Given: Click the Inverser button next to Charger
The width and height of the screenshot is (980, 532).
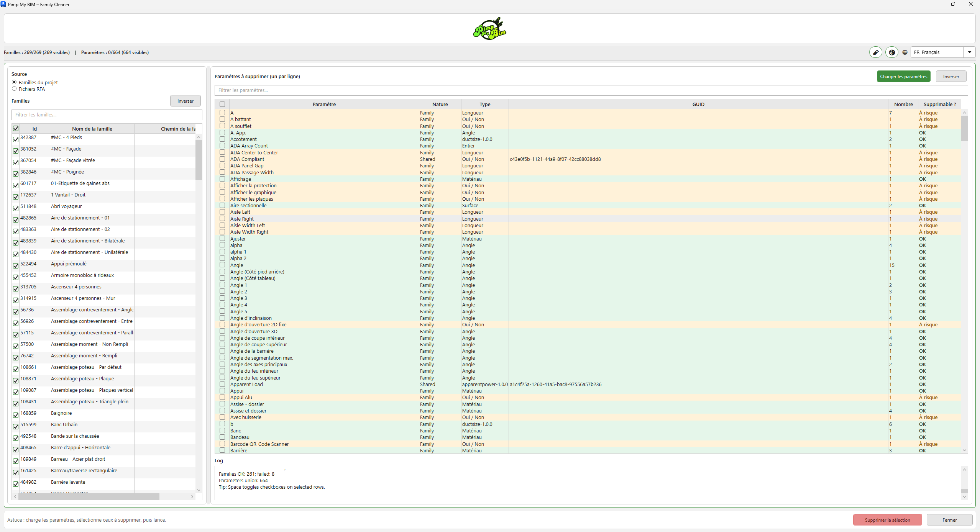Looking at the screenshot, I should 951,76.
